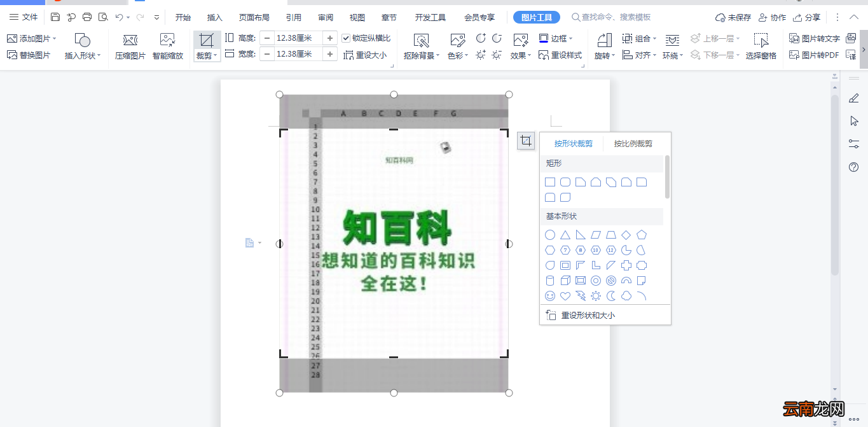
Task: Click the share (分享) button
Action: [806, 17]
